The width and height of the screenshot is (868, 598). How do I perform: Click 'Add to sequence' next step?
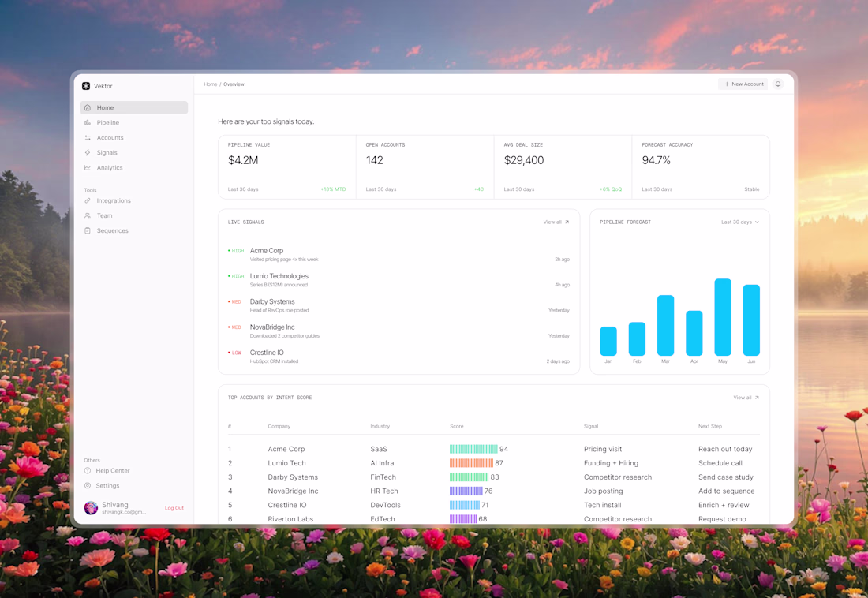click(726, 491)
